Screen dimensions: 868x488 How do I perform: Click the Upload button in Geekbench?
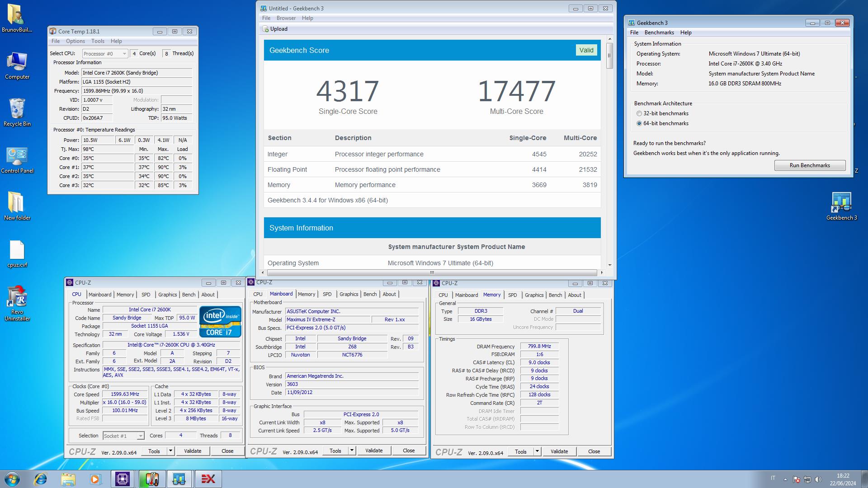(275, 29)
